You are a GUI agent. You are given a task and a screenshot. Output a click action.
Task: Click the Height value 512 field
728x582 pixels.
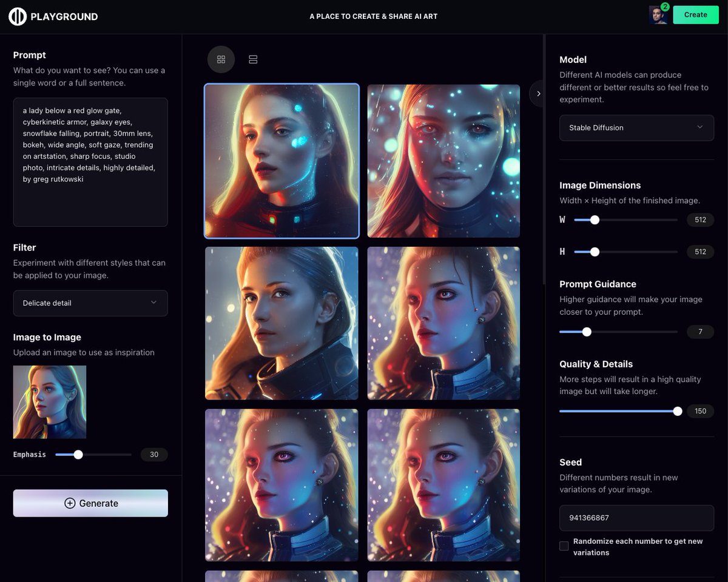[700, 252]
